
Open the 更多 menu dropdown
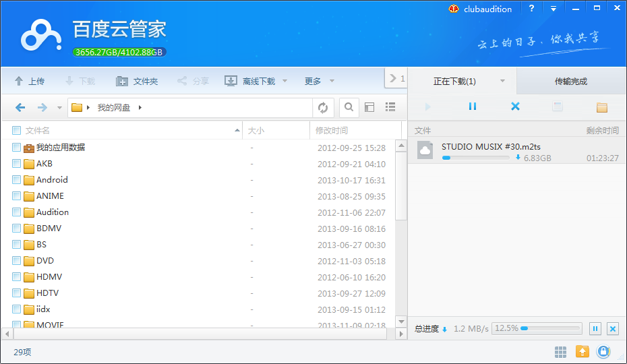319,81
